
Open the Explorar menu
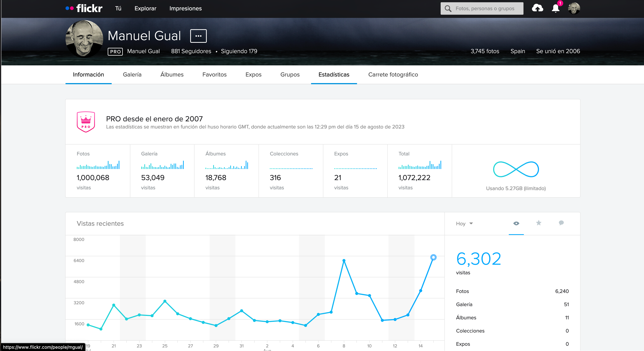click(145, 8)
